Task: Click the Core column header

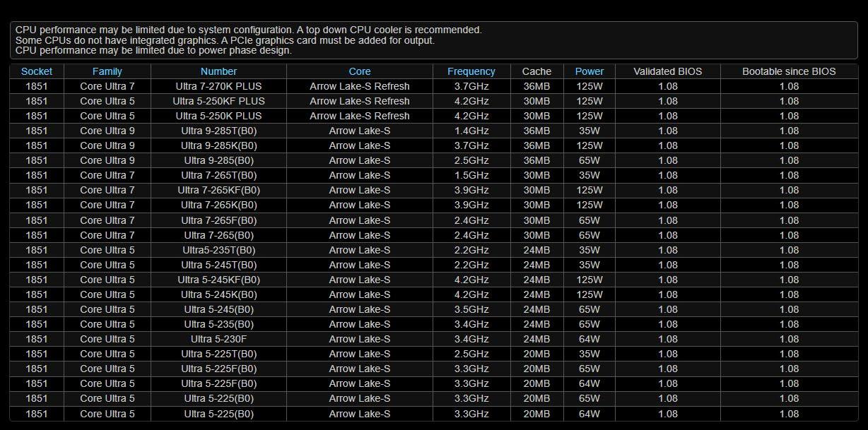Action: tap(359, 71)
